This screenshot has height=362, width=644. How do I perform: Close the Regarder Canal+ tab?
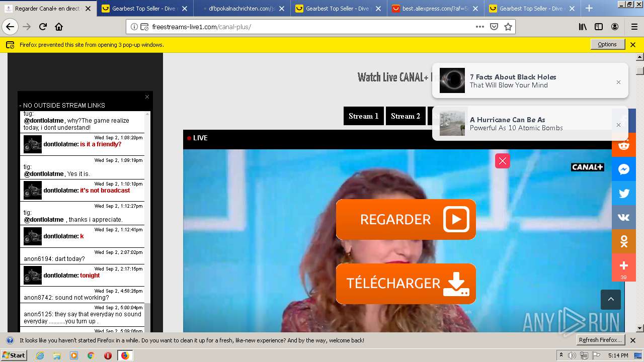[x=88, y=9]
